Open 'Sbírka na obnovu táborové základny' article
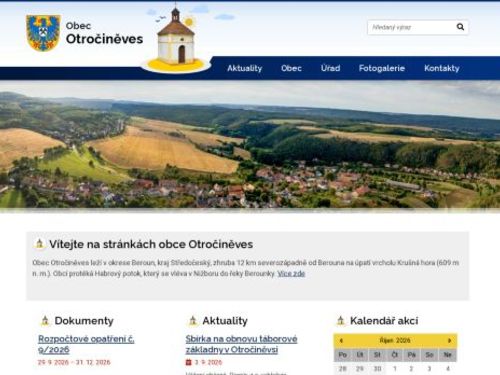Image resolution: width=500 pixels, height=375 pixels. pos(241,344)
